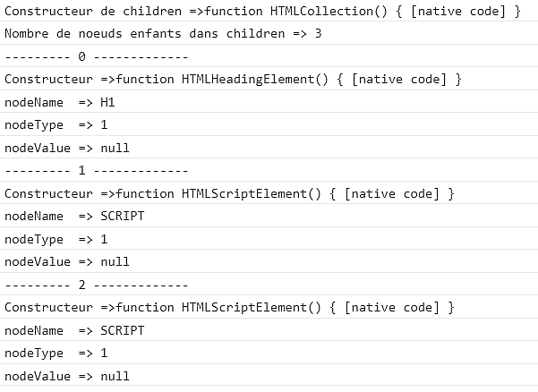The width and height of the screenshot is (538, 392).
Task: Select the separator line for index 0
Action: pyautogui.click(x=269, y=55)
